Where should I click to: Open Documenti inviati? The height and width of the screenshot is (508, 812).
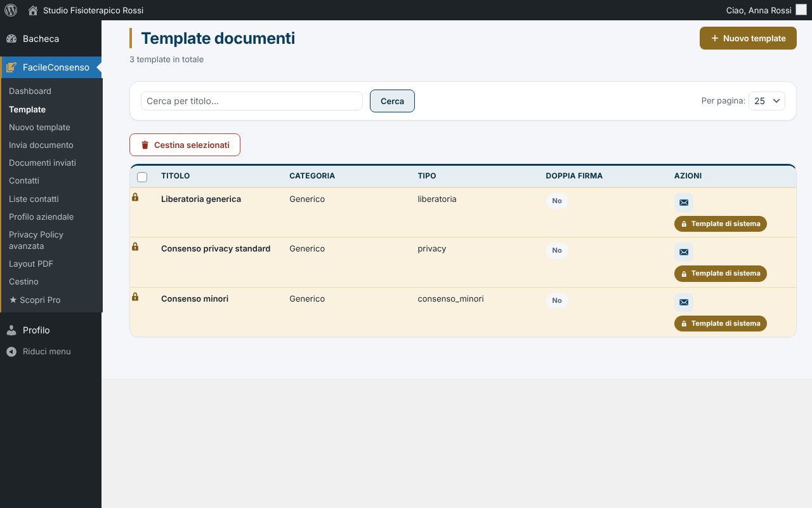coord(43,163)
